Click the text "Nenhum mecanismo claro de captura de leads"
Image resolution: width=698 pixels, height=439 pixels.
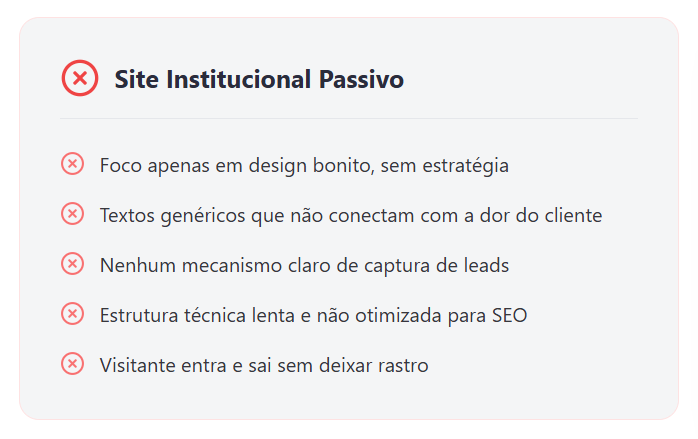[x=304, y=265]
